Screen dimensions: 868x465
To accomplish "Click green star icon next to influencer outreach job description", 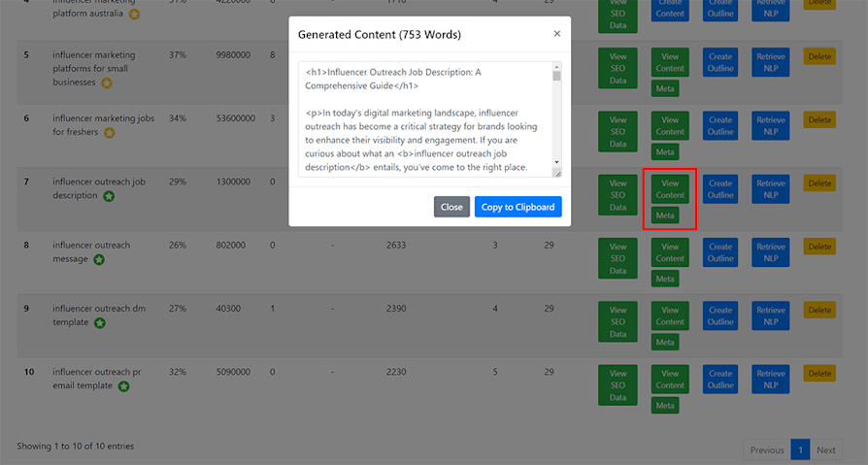I will pyautogui.click(x=109, y=196).
